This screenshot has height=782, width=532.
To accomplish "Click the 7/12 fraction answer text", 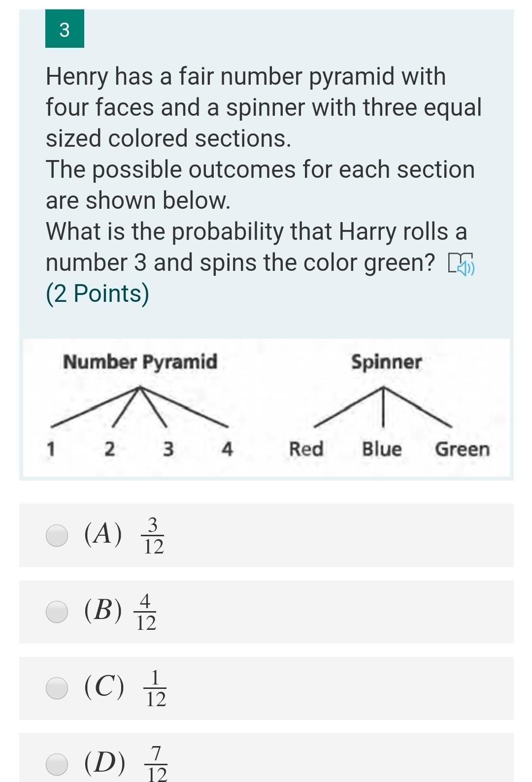I will click(x=157, y=764).
